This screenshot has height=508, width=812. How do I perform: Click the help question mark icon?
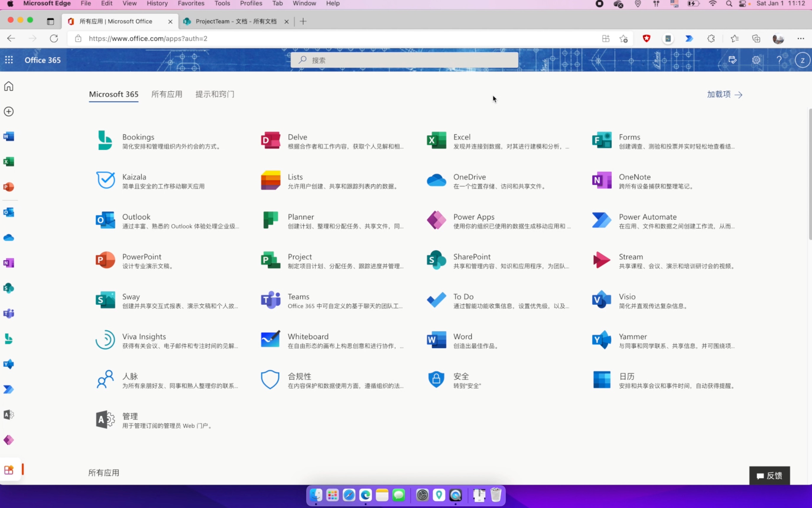[779, 60]
